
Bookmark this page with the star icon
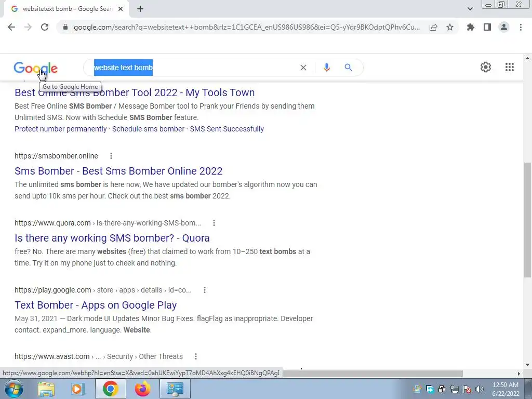[450, 27]
